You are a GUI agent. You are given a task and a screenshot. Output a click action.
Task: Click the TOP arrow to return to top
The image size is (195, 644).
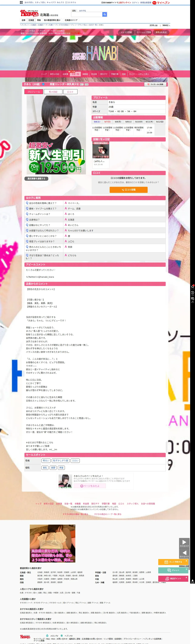192,581
